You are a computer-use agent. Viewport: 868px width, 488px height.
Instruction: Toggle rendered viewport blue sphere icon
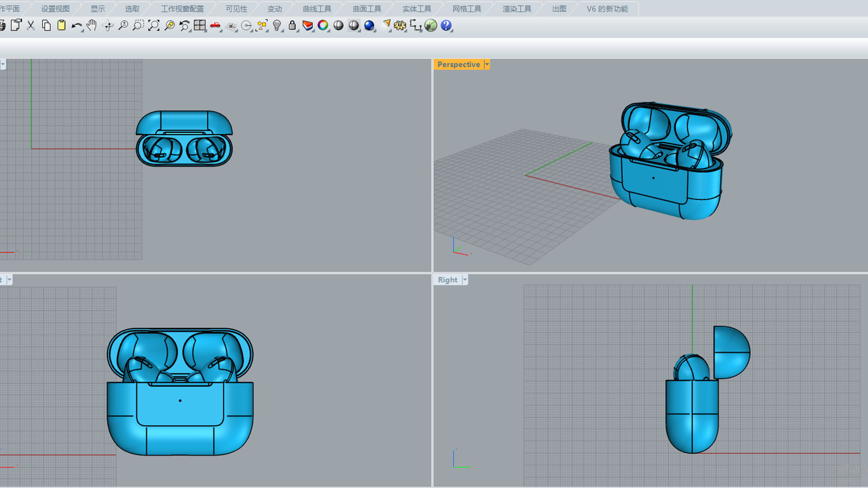point(369,26)
